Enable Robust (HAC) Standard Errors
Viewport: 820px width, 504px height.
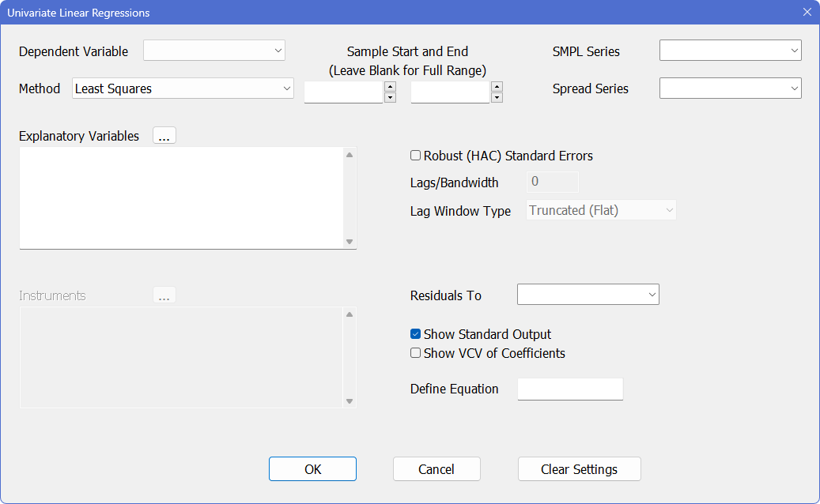tap(416, 156)
